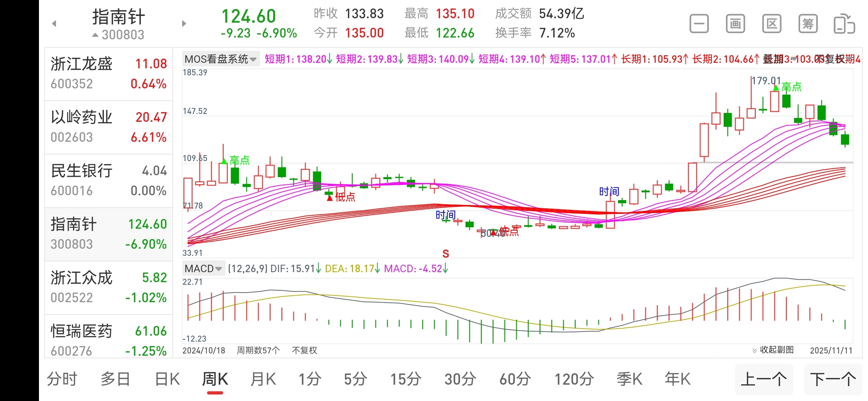The height and width of the screenshot is (401, 868).
Task: Switch to the 日K tab
Action: (167, 379)
